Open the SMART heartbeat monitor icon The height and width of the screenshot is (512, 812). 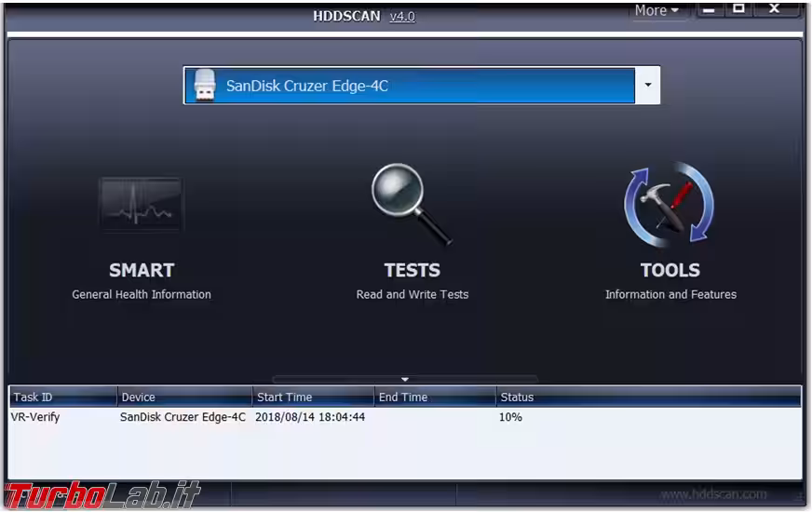[x=141, y=205]
